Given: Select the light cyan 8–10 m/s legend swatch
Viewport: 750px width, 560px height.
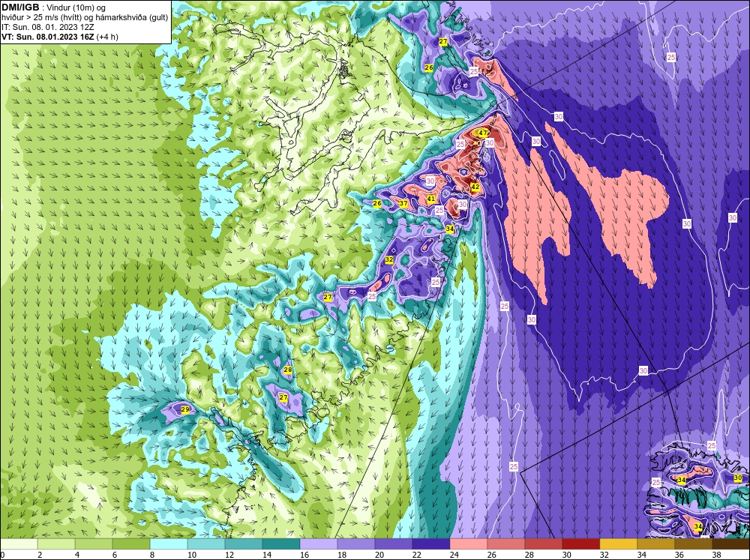Looking at the screenshot, I should pyautogui.click(x=168, y=544).
